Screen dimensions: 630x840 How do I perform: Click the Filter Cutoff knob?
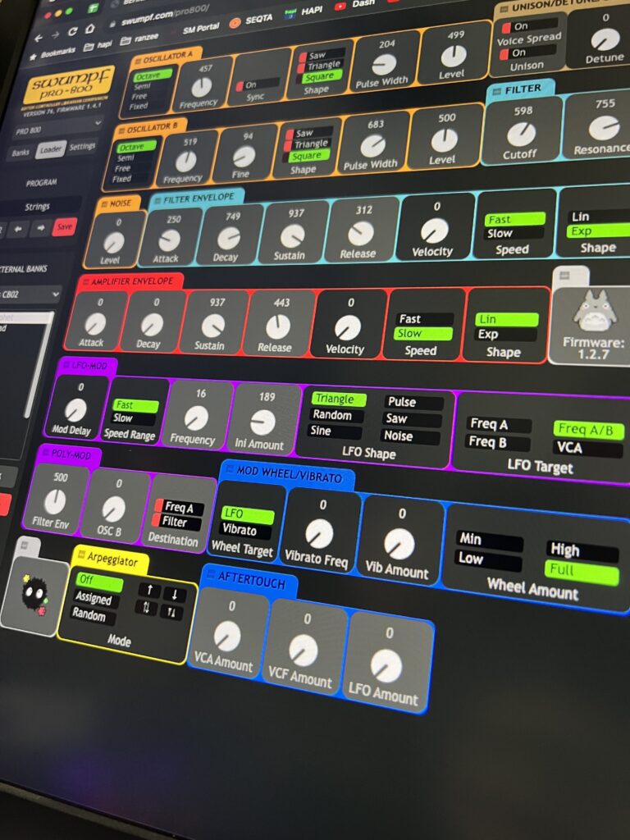[521, 134]
